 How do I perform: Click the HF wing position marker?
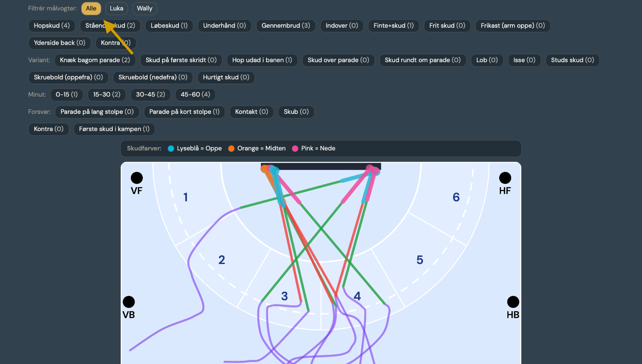505,178
